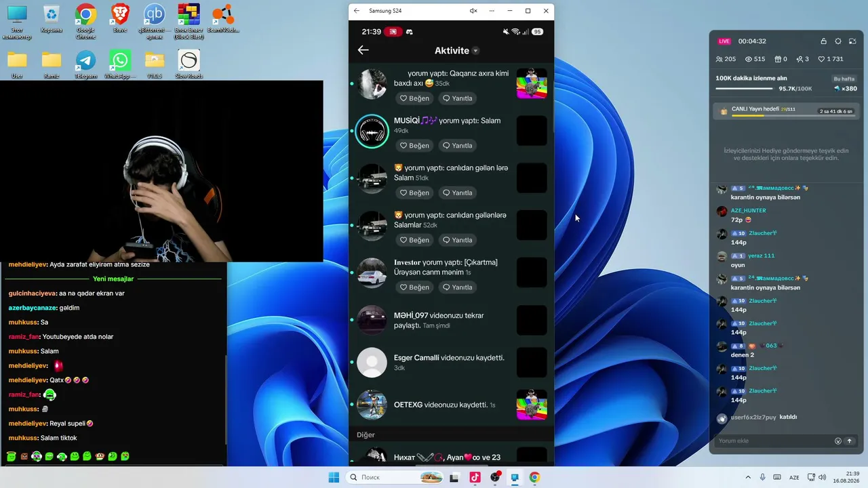Like the "canlıdan gələn lərə Salam" comment

pos(414,193)
